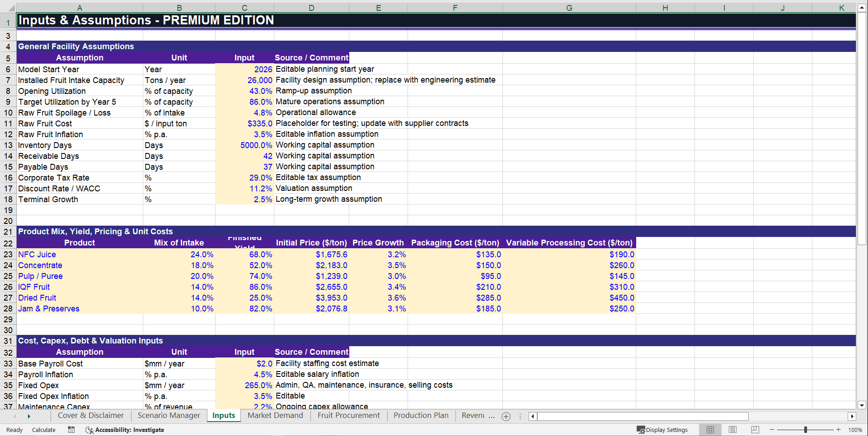This screenshot has height=436, width=868.
Task: Select the Concentrate product cell
Action: 80,265
